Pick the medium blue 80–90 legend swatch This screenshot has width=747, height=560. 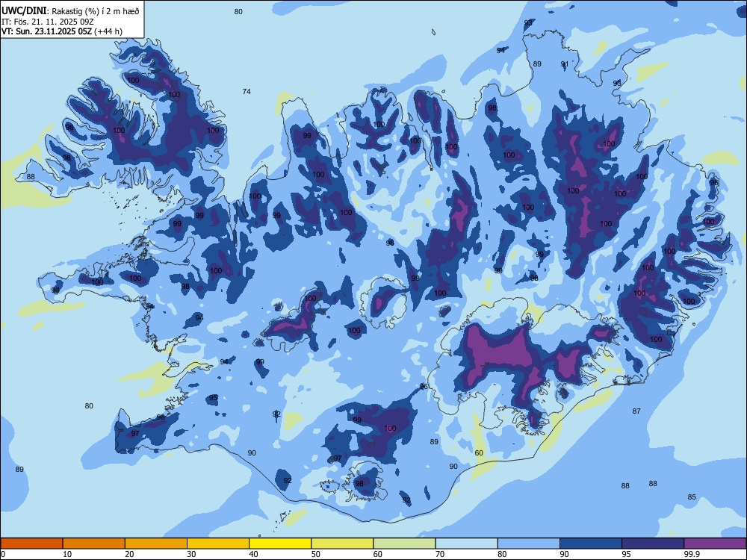tap(529, 544)
